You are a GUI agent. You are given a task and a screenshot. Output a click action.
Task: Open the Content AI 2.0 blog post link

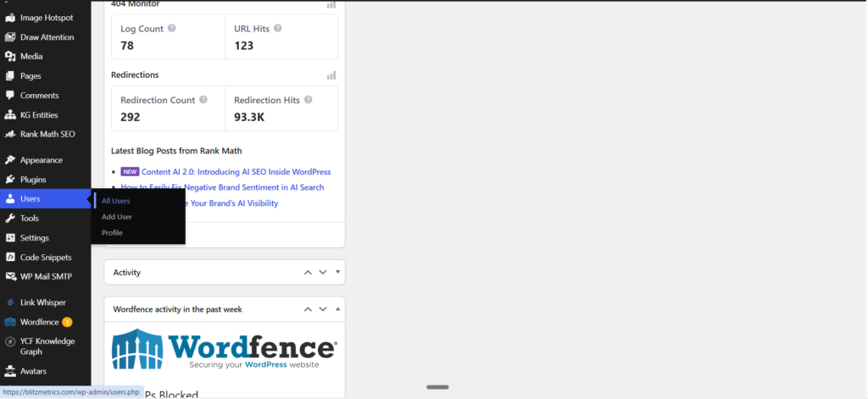(x=236, y=172)
